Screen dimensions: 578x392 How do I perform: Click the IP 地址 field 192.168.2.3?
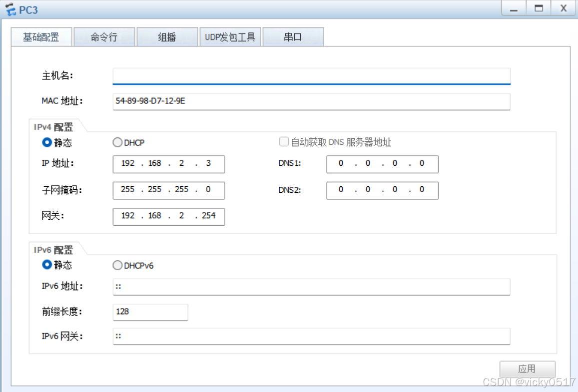click(169, 164)
